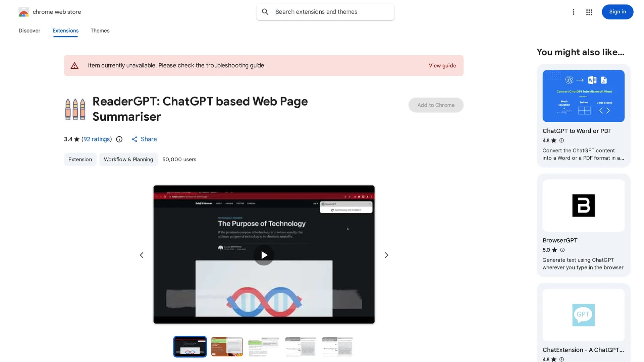Select the third screenshot thumbnail
Viewport: 644px width, 362px height.
[x=264, y=347]
